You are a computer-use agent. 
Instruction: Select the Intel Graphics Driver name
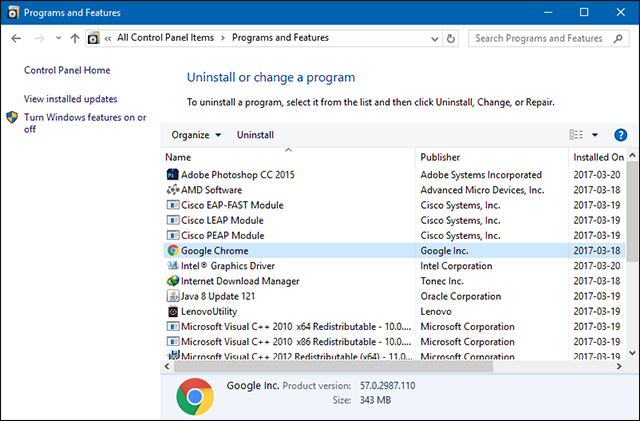228,266
